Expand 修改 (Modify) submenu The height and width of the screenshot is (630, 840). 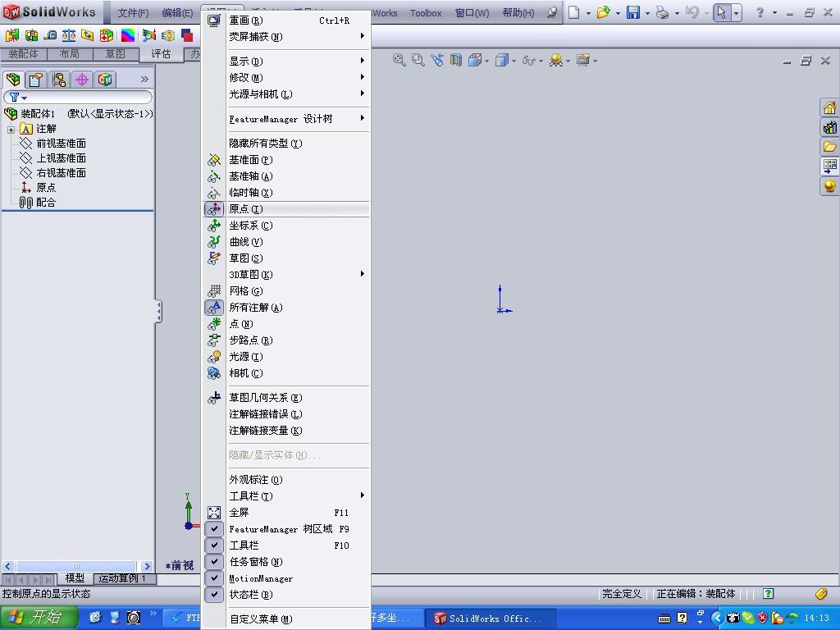287,78
